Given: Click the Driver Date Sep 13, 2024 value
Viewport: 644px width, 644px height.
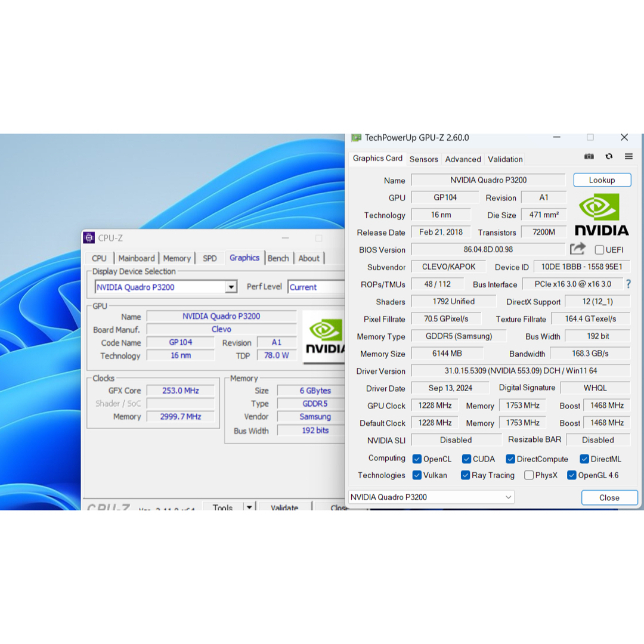Looking at the screenshot, I should 450,388.
